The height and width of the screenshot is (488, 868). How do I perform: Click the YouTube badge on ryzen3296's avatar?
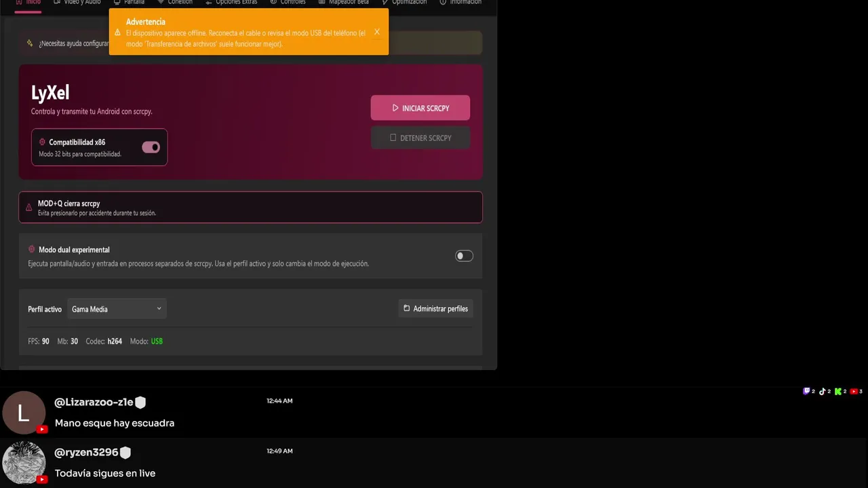pos(42,479)
